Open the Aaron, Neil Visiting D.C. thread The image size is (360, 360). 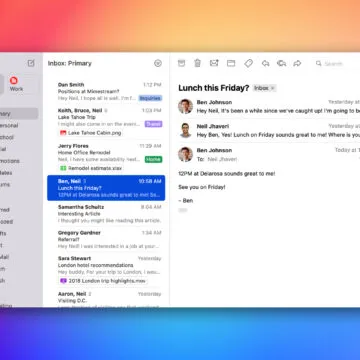point(106,298)
